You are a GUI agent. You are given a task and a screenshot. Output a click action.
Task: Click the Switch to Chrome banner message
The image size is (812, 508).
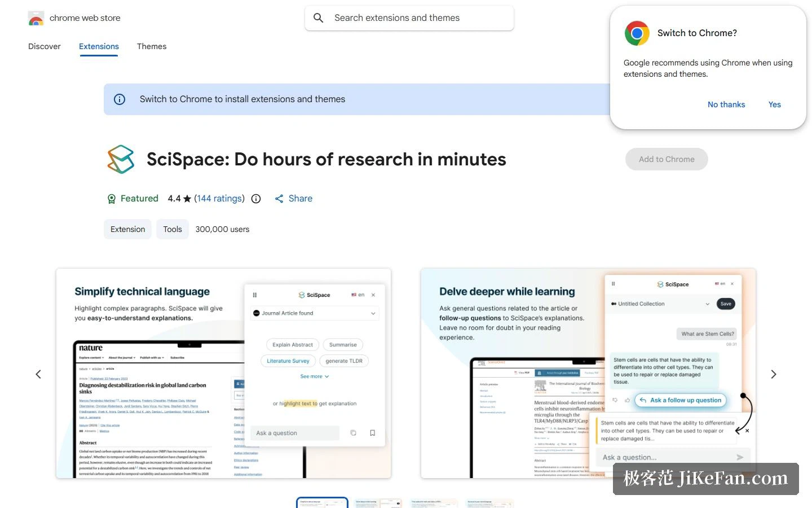tap(242, 99)
